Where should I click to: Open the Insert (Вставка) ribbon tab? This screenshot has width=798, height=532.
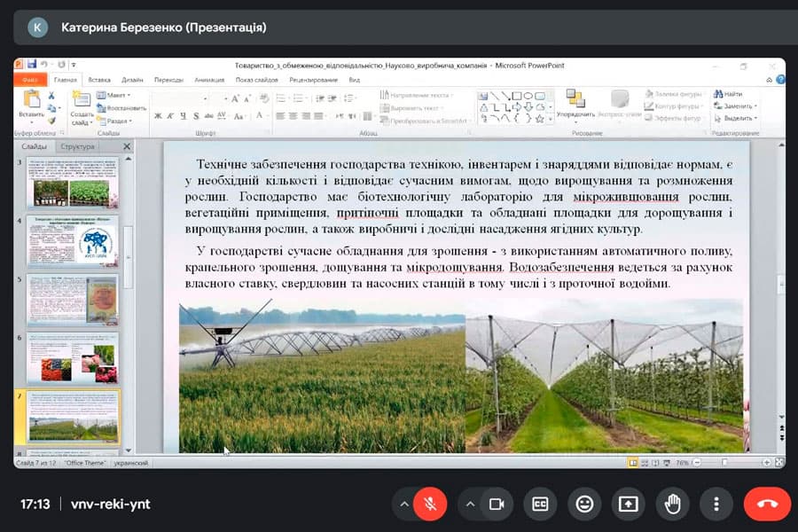(99, 80)
